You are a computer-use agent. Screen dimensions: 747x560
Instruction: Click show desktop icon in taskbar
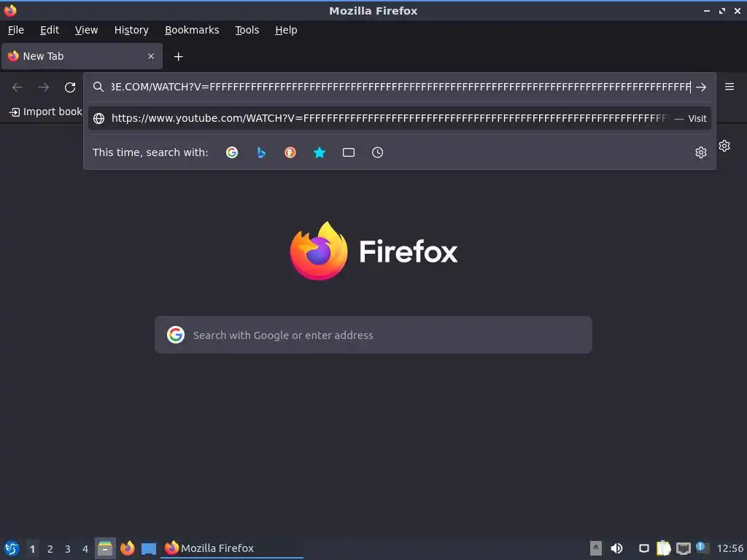click(149, 548)
